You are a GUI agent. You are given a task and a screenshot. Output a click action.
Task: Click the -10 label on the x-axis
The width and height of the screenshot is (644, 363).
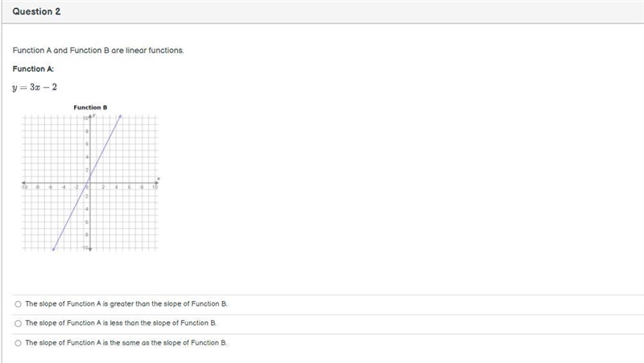24,188
